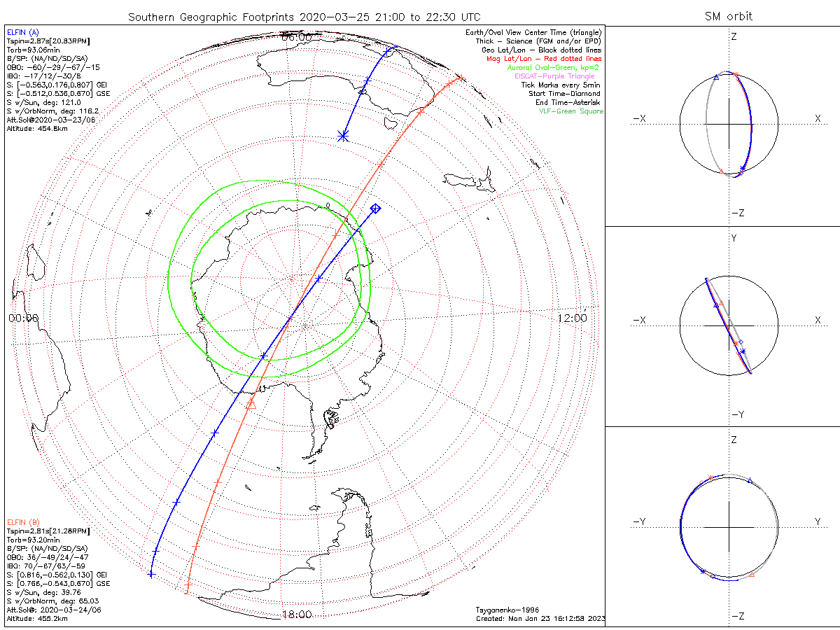The width and height of the screenshot is (840, 630).
Task: Select blue triangle in X-Z orbit panel
Action: [x=716, y=78]
